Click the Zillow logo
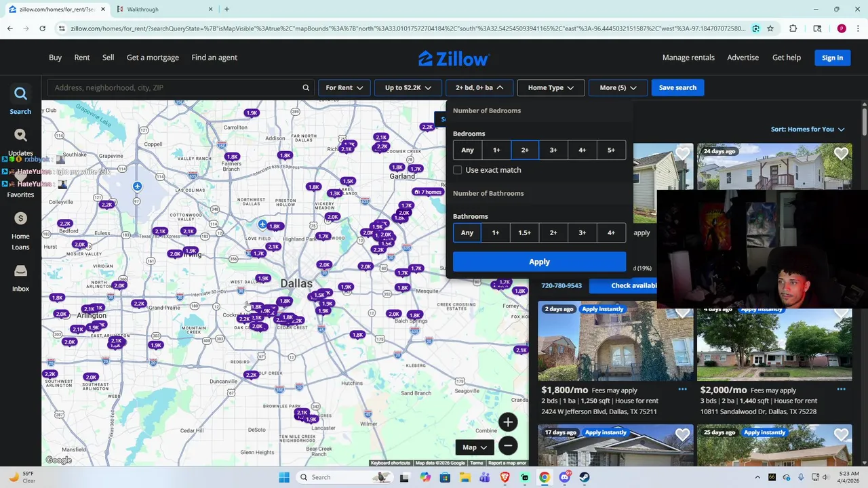 (453, 58)
